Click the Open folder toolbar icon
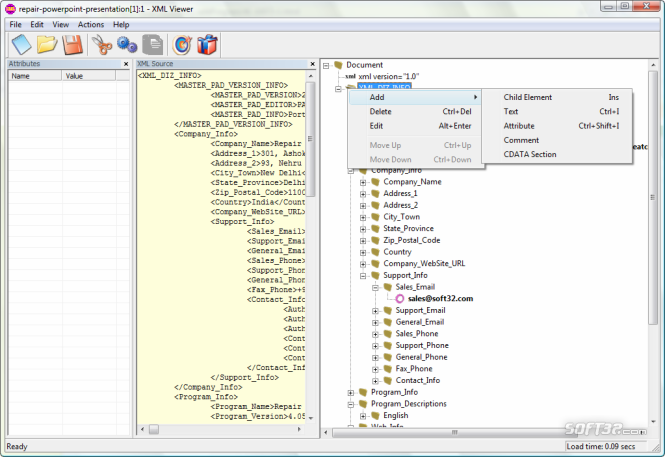Screen dimensions: 665x457 (47, 45)
